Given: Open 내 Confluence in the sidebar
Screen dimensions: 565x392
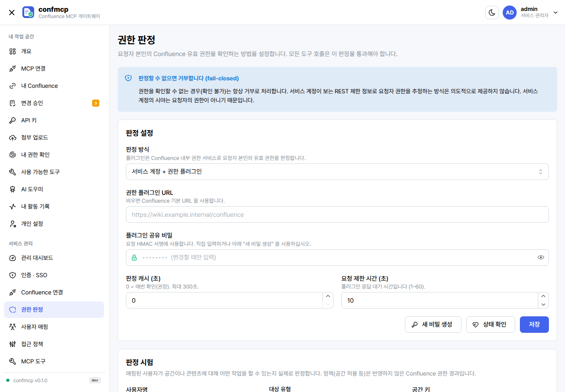Looking at the screenshot, I should pyautogui.click(x=54, y=86).
